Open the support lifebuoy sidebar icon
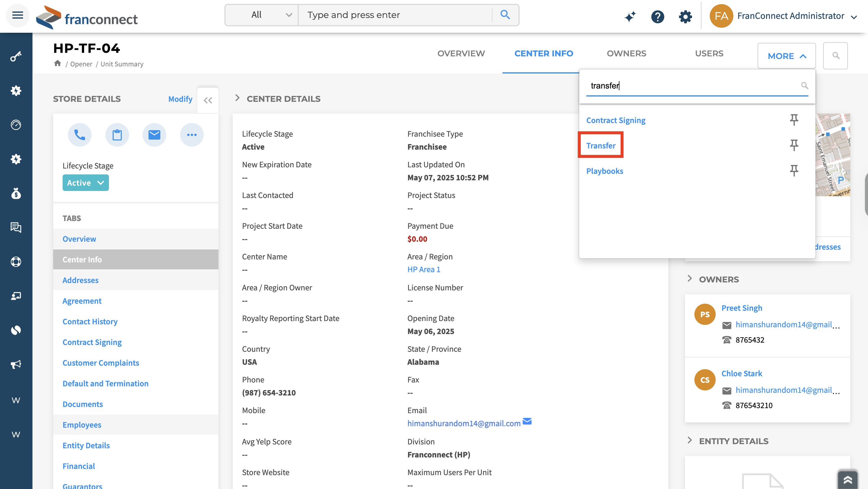 16,262
